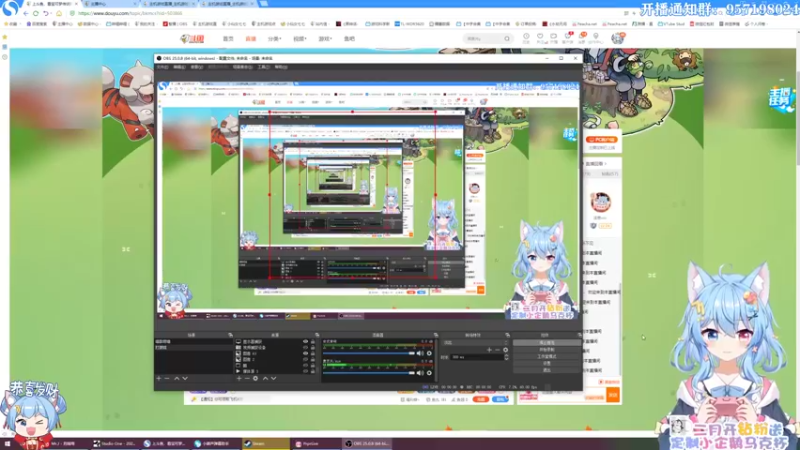Screen dimensions: 800x450
Task: Add a scene transition with plus icon
Action: point(489,350)
